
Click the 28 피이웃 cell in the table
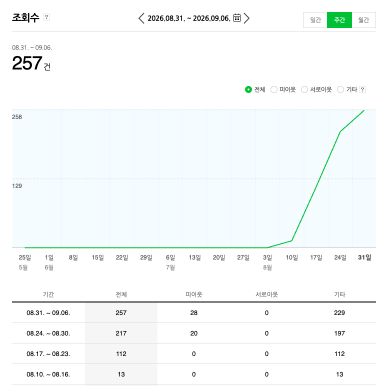point(194,313)
